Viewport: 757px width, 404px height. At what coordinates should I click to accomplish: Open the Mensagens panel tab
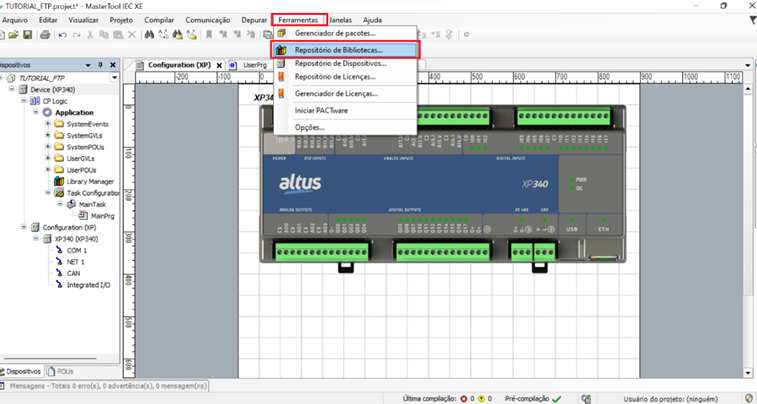105,386
